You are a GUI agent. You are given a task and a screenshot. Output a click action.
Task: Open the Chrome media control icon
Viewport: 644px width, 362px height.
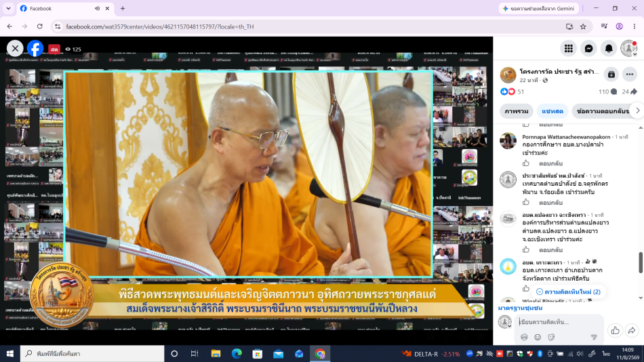604,26
